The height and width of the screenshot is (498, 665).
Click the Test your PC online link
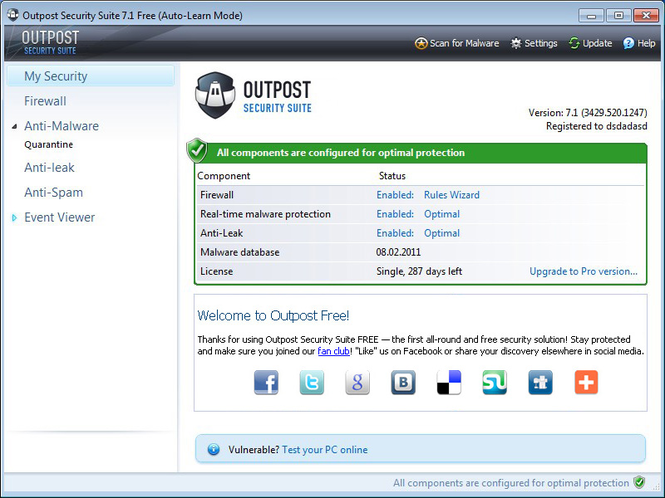pos(324,450)
